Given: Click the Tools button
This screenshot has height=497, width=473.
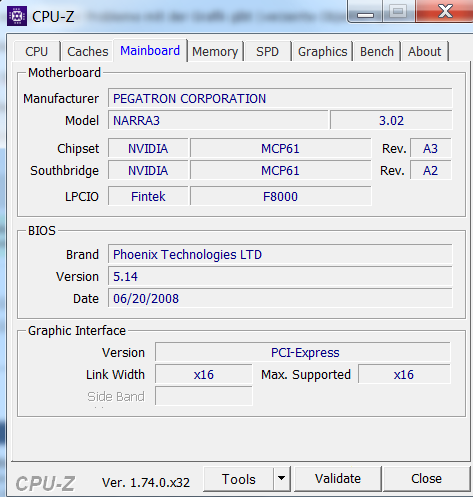Looking at the screenshot, I should click(x=239, y=479).
